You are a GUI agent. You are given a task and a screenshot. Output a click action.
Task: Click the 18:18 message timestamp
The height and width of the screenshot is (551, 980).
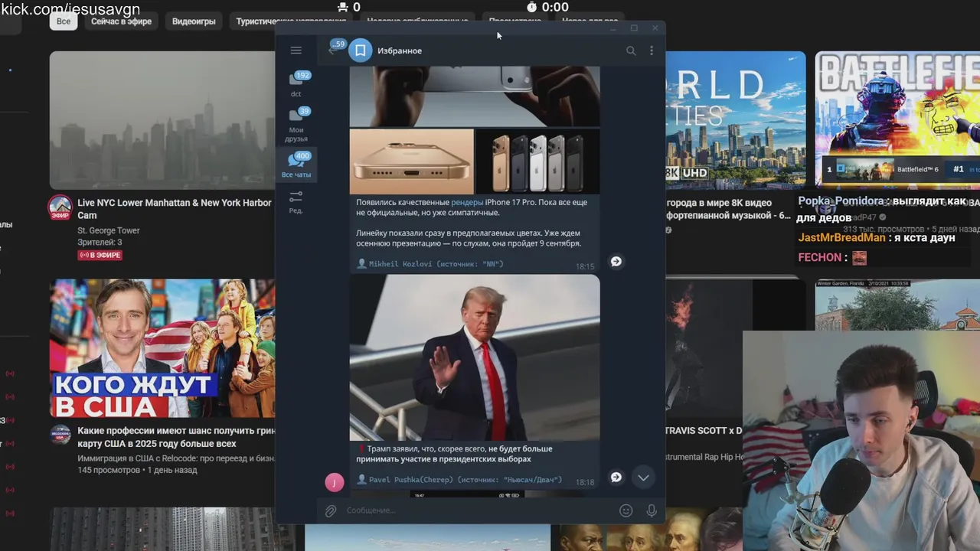585,482
